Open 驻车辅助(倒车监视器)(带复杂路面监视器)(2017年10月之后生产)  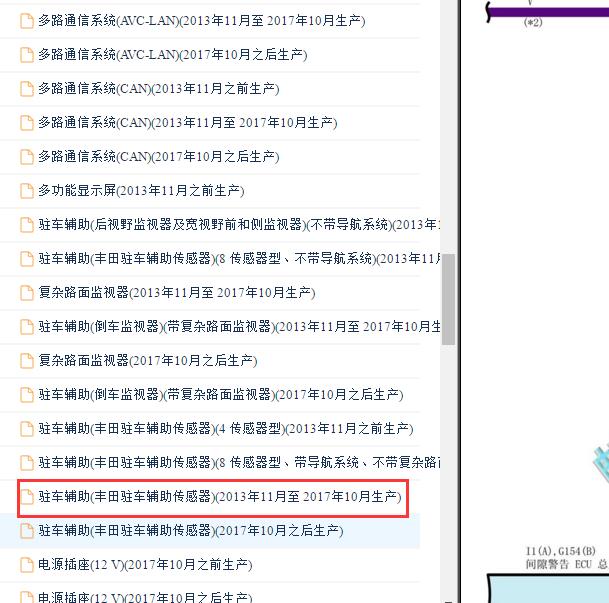tap(221, 395)
